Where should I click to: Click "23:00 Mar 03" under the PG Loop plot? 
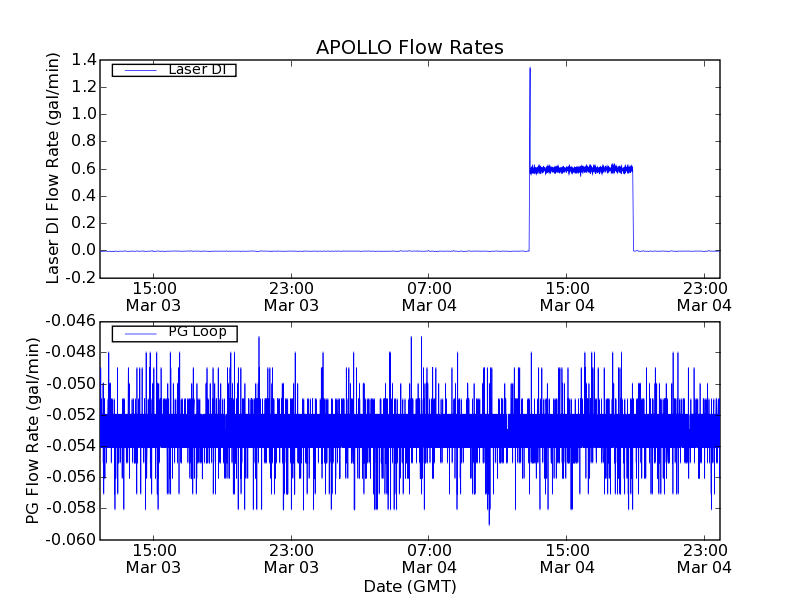point(291,559)
